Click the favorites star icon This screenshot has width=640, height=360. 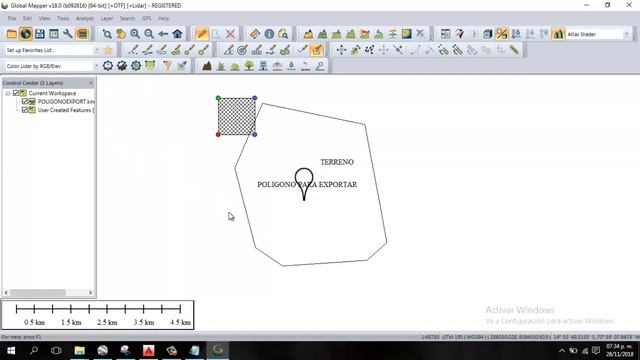coord(108,50)
